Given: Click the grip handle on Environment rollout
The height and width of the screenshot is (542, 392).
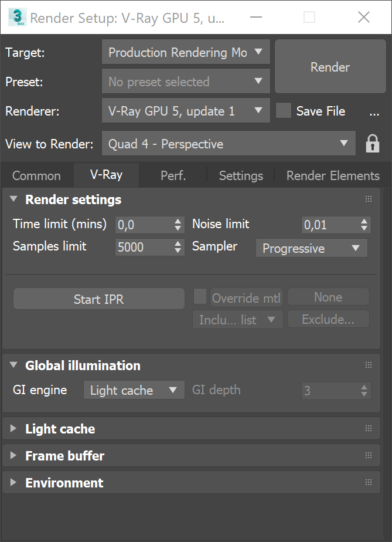Looking at the screenshot, I should 369,482.
